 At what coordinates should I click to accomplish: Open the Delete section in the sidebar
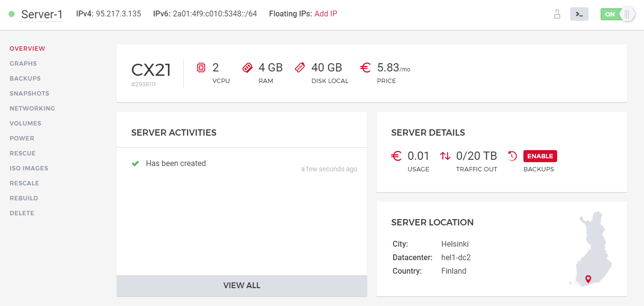pos(22,213)
